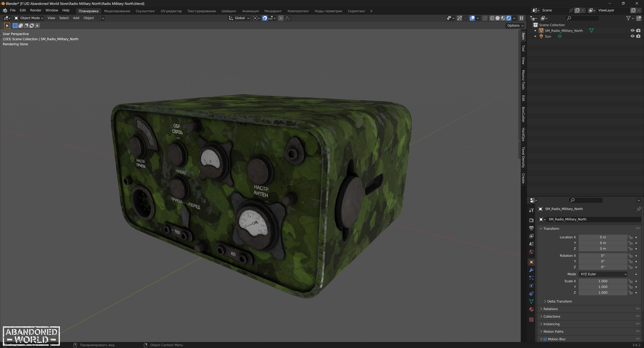Image resolution: width=644 pixels, height=348 pixels.
Task: Lock the Location X value
Action: click(x=631, y=237)
